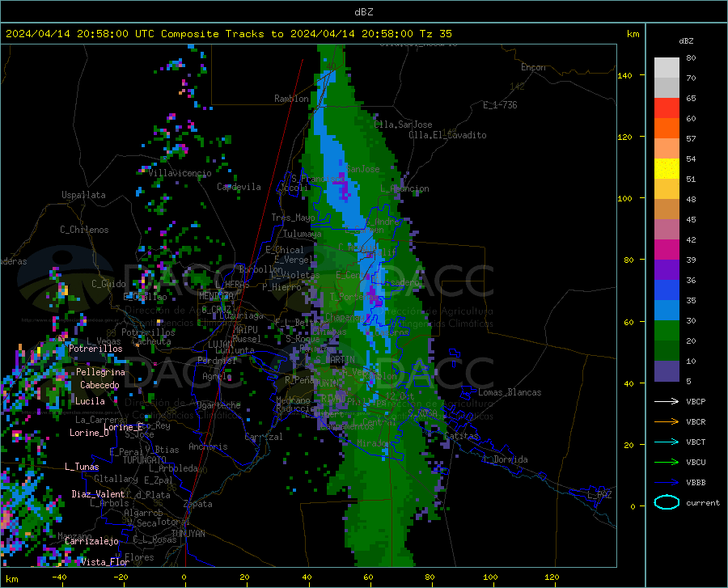Image resolution: width=728 pixels, height=588 pixels.
Task: Click the TUNUYAN town label
Action: tap(188, 534)
